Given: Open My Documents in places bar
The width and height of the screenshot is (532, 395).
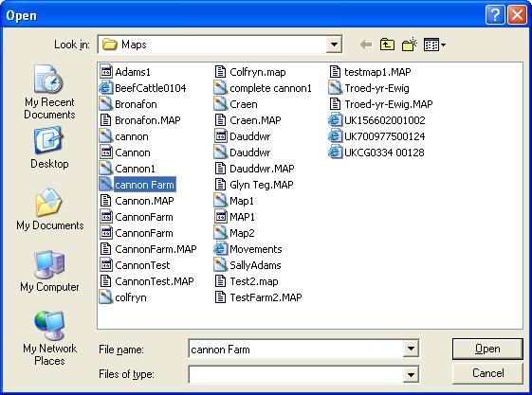Looking at the screenshot, I should [50, 209].
